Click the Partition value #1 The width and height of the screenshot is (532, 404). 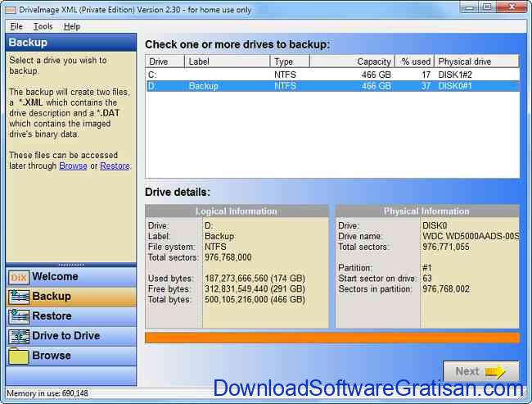click(x=426, y=268)
